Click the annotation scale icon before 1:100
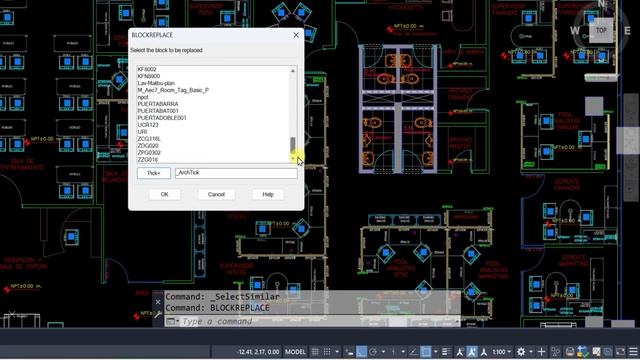 point(484,351)
